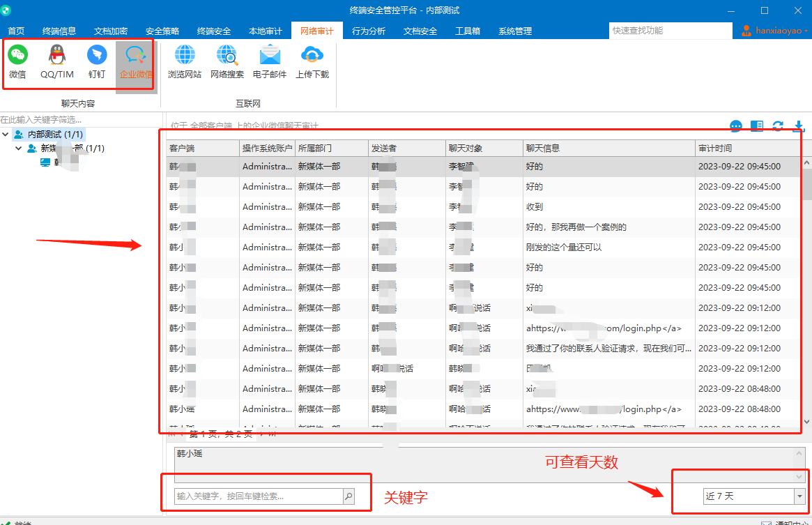Click the blue chat bubble toolbar icon
812x525 pixels.
tap(736, 125)
